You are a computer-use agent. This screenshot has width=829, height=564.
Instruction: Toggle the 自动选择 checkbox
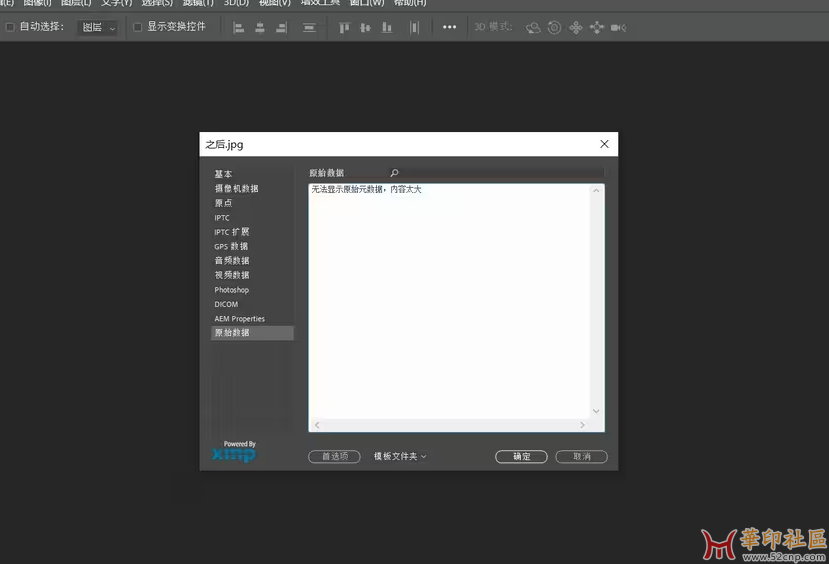[x=10, y=27]
